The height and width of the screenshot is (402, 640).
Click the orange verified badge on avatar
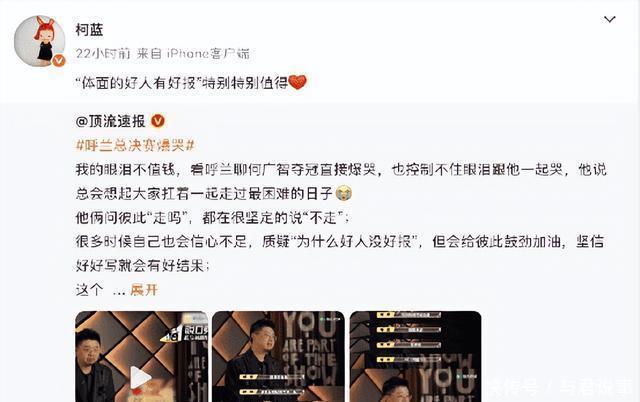pos(59,60)
